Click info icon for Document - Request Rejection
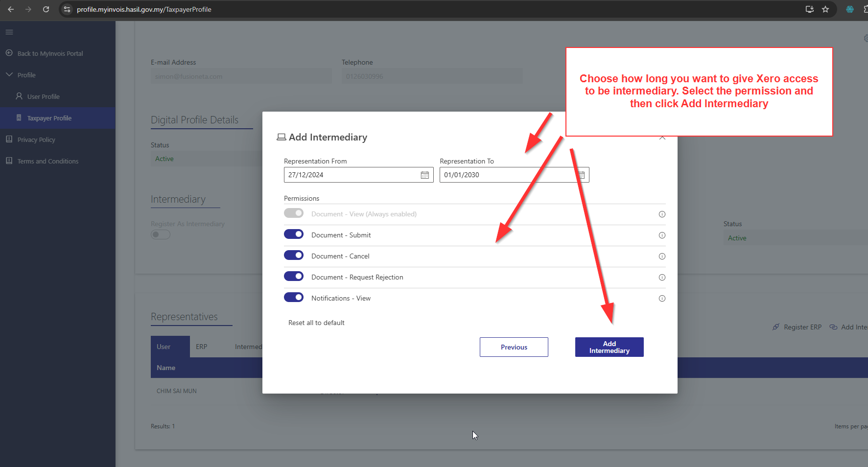This screenshot has height=467, width=868. point(662,278)
